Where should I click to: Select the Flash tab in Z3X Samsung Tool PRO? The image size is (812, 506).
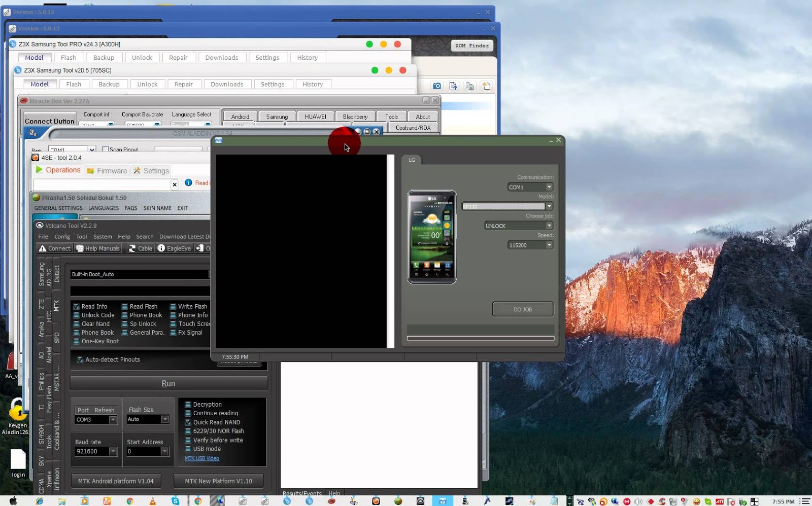[68, 58]
